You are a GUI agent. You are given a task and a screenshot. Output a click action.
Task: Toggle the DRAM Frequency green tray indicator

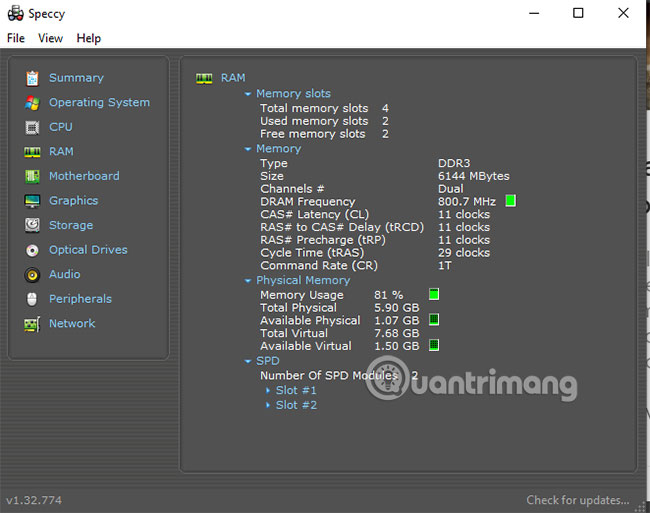click(x=510, y=201)
